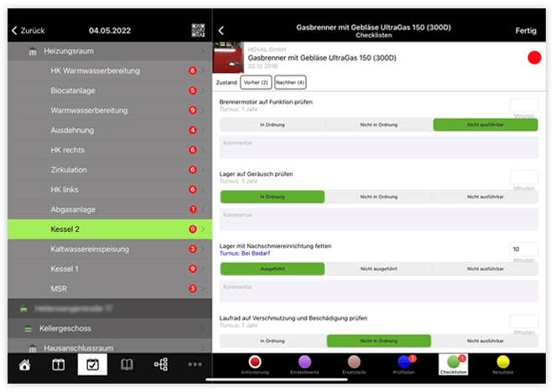The height and width of the screenshot is (392, 555).
Task: Tap Fertig to finish the checklist
Action: coord(526,31)
